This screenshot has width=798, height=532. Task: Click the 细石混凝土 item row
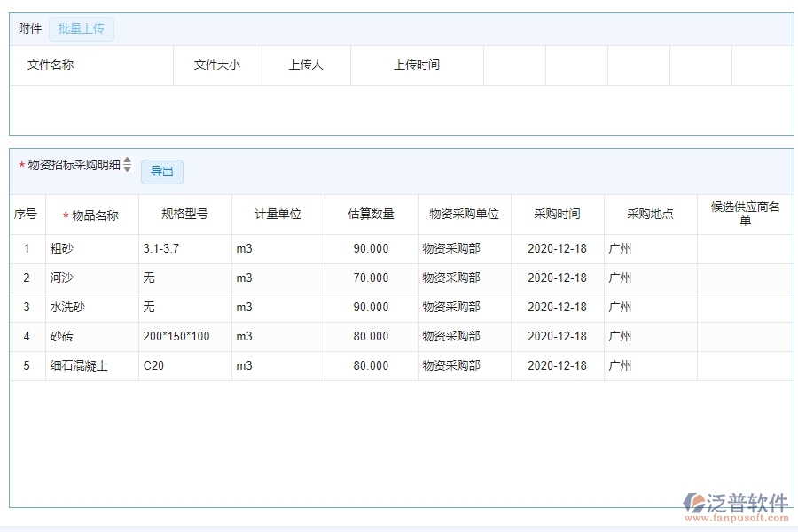click(91, 366)
